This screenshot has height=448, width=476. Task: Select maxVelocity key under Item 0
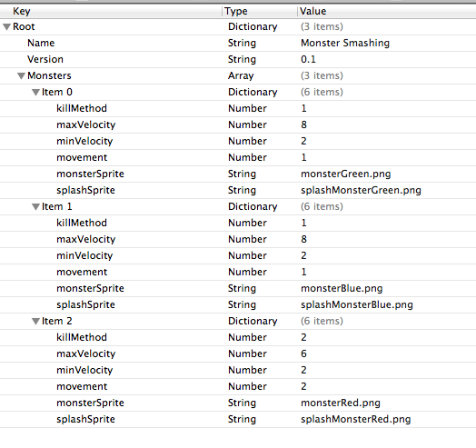click(x=86, y=124)
